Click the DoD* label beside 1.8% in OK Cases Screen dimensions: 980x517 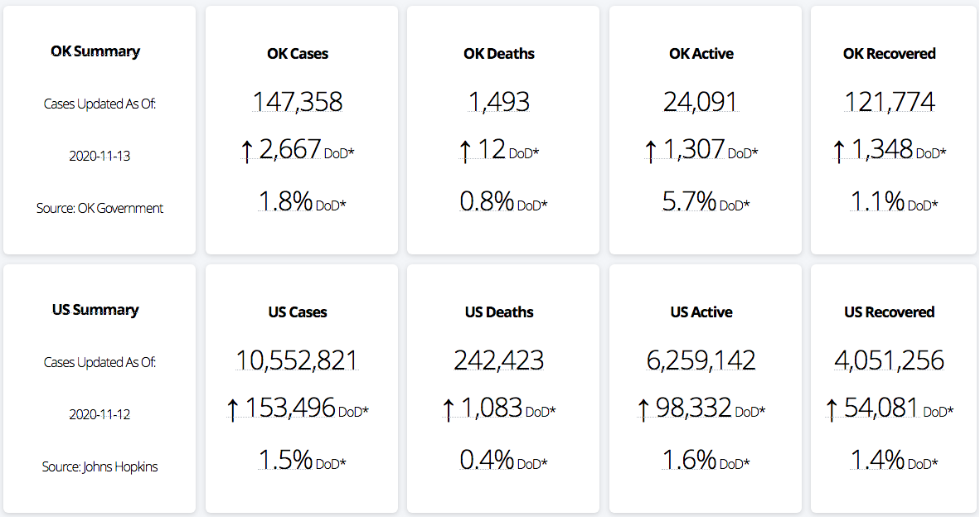331,205
